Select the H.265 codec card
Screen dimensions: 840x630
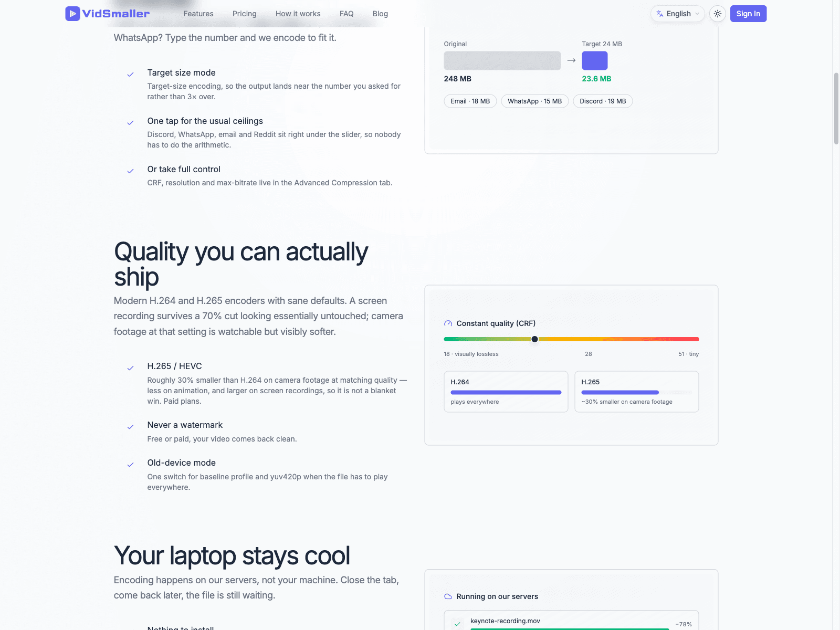(x=637, y=392)
